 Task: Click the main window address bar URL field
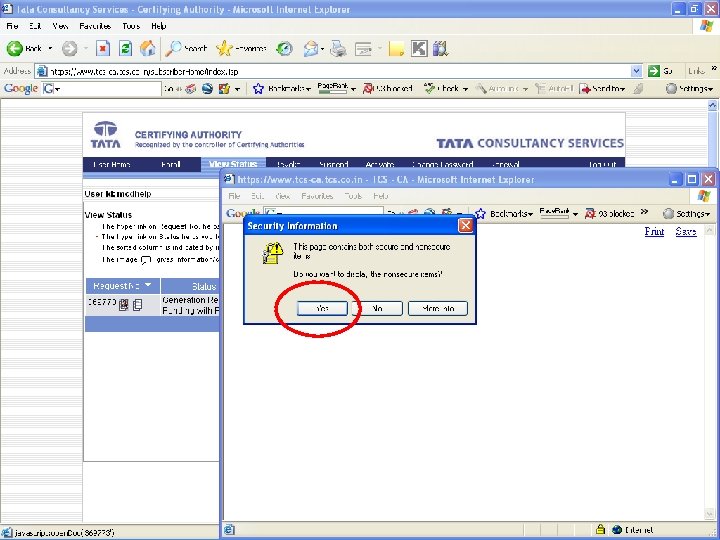(339, 71)
